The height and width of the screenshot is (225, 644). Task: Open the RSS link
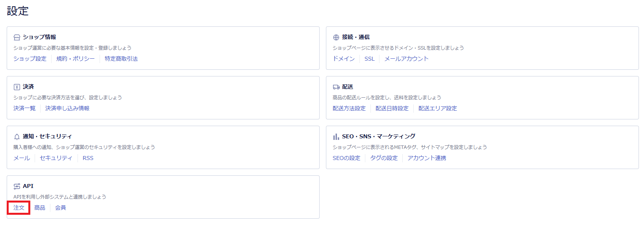pos(88,158)
